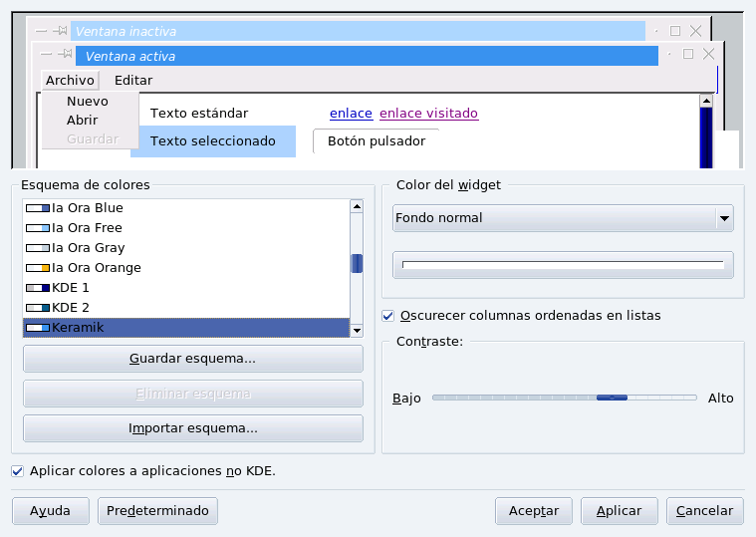Open the Fondo normal widget color dropdown
Viewport: 756px width, 537px height.
pos(563,218)
